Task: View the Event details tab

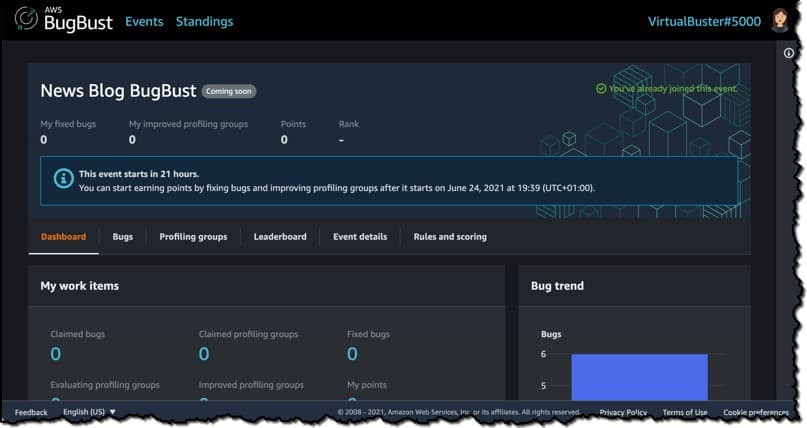Action: (x=360, y=237)
